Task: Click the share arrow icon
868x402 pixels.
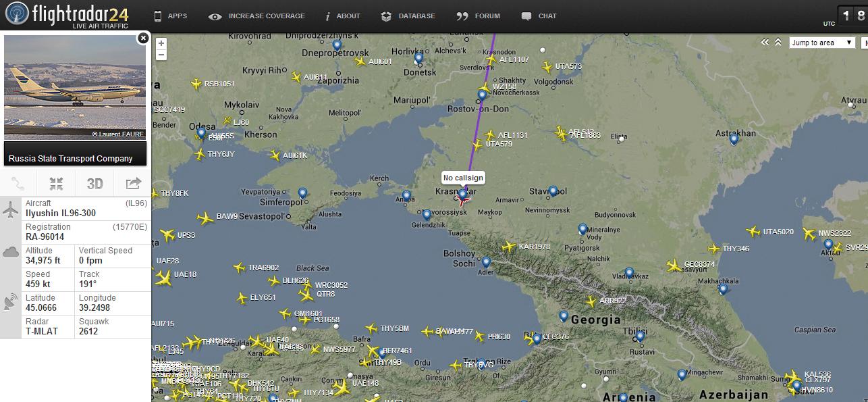Action: pos(133,183)
